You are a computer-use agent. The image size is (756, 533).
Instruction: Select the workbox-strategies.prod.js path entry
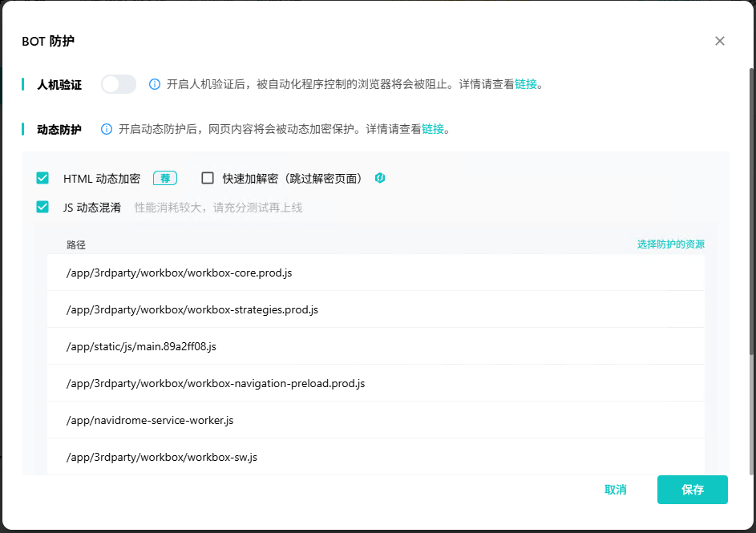191,309
